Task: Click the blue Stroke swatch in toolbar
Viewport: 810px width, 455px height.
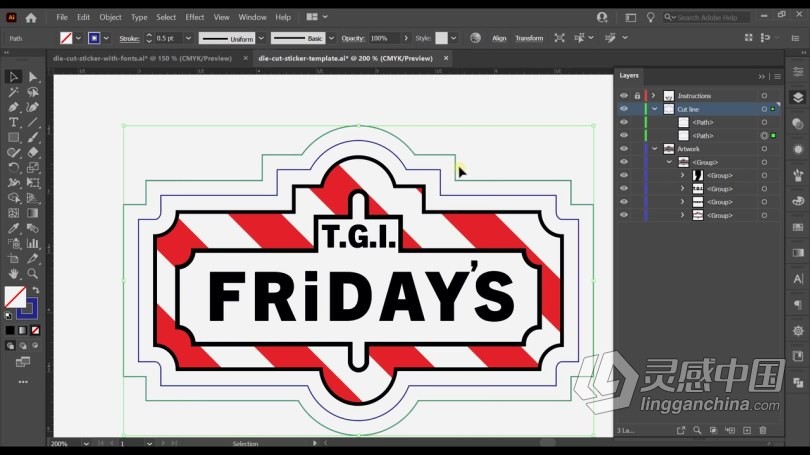Action: click(x=27, y=308)
